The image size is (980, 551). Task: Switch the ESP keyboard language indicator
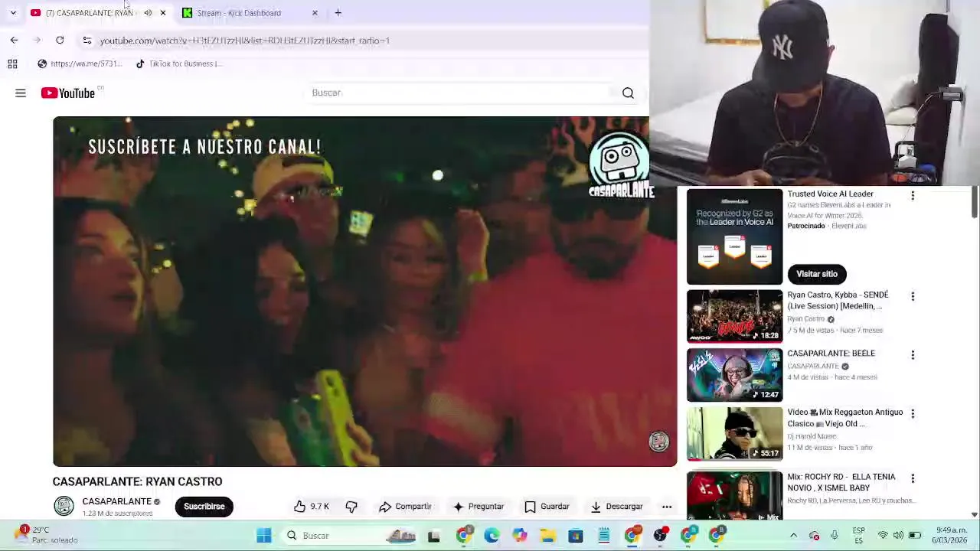tap(859, 535)
